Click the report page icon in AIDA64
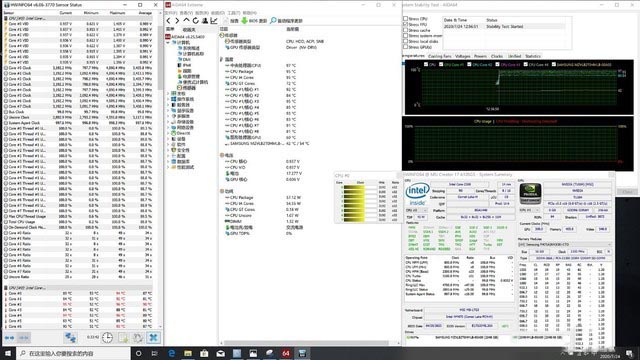Image resolution: width=640 pixels, height=360 pixels. tap(226, 20)
